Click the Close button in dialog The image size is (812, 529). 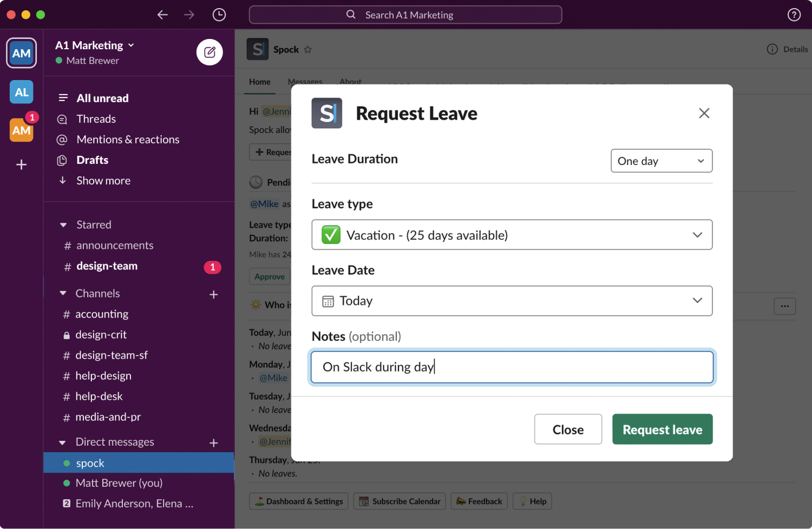pos(568,429)
